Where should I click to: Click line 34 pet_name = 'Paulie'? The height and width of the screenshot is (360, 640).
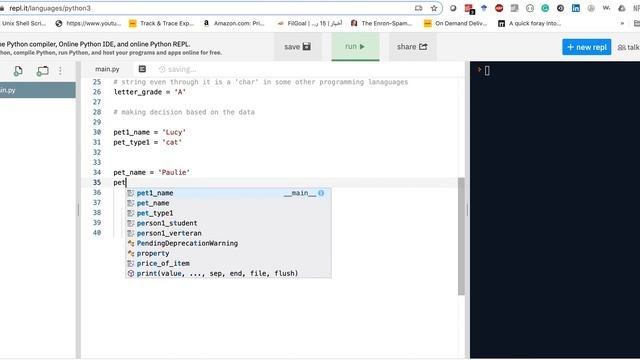151,173
